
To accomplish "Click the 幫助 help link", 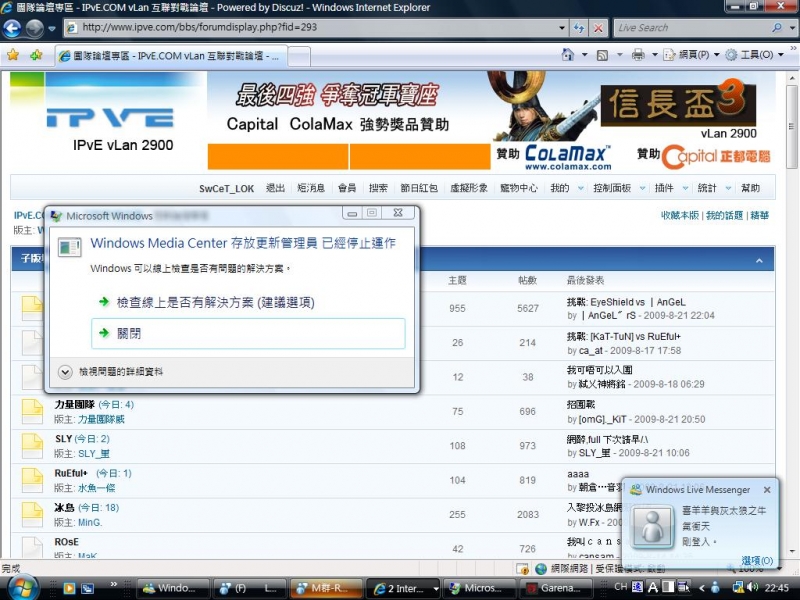I will point(750,188).
